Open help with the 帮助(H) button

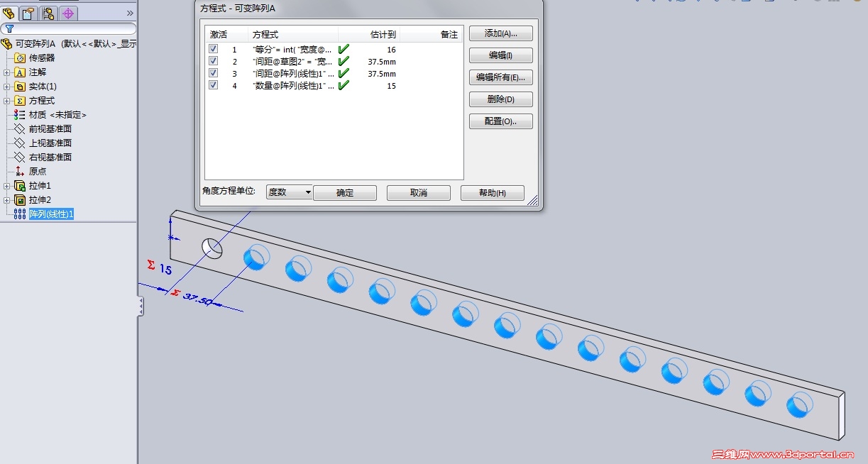tap(493, 193)
